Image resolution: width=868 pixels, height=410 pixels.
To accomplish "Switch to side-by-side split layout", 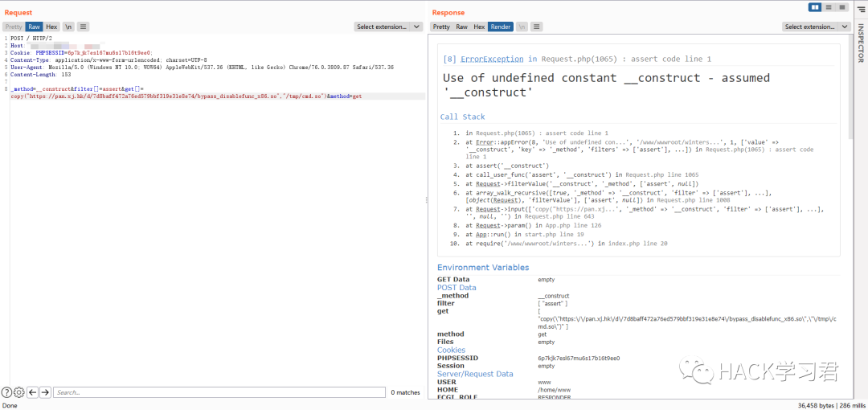I will pos(816,7).
